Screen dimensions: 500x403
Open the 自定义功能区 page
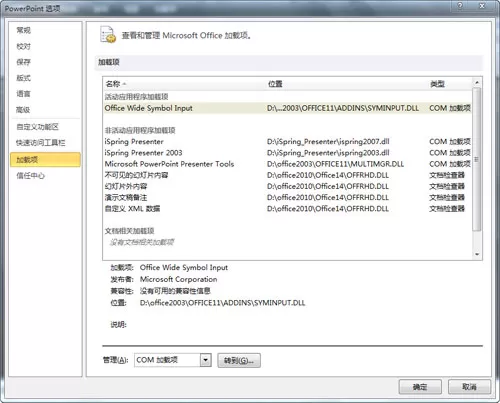tap(37, 127)
